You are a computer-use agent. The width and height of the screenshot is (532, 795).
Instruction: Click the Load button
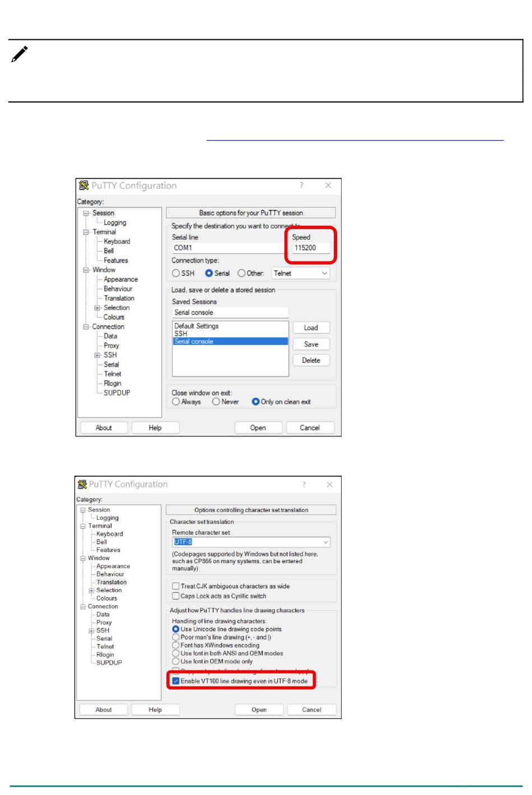point(311,328)
